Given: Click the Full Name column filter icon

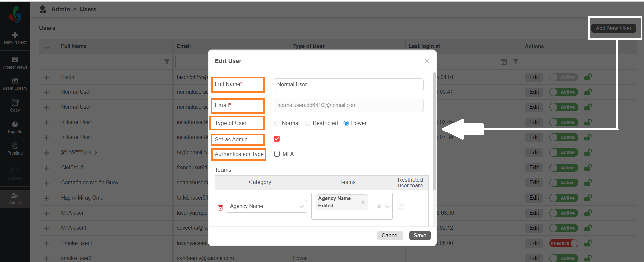Looking at the screenshot, I should (x=167, y=62).
